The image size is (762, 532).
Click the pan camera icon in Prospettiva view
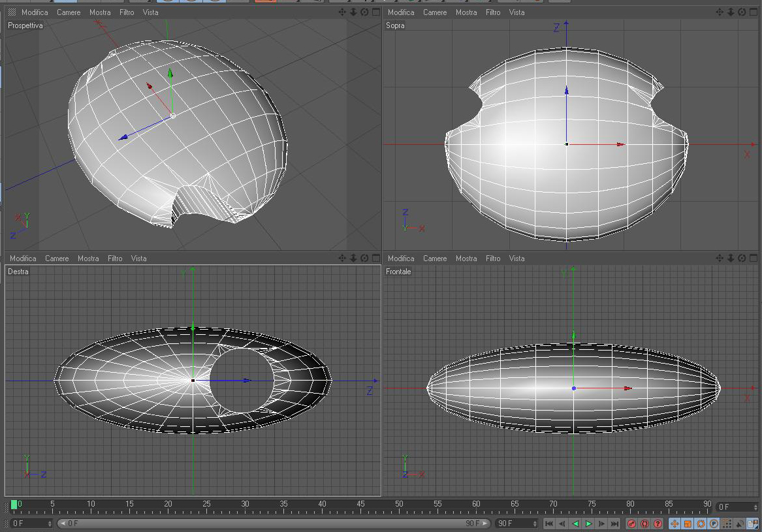tap(342, 12)
